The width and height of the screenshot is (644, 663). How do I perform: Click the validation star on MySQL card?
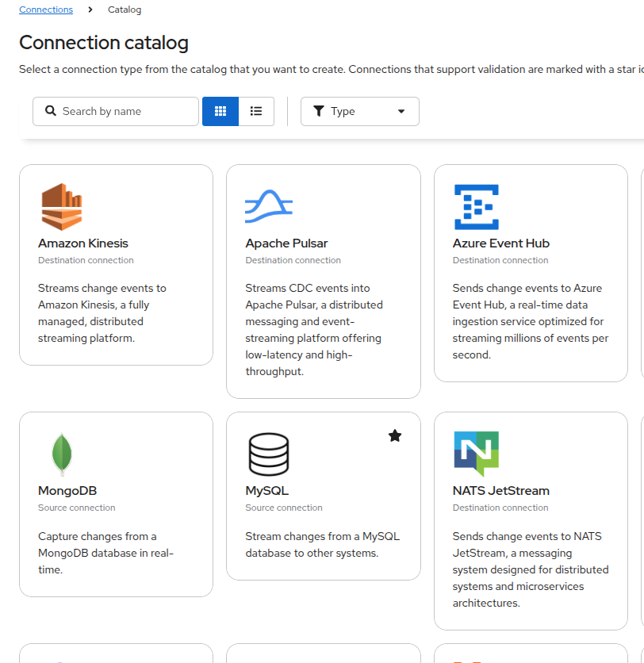pos(395,435)
